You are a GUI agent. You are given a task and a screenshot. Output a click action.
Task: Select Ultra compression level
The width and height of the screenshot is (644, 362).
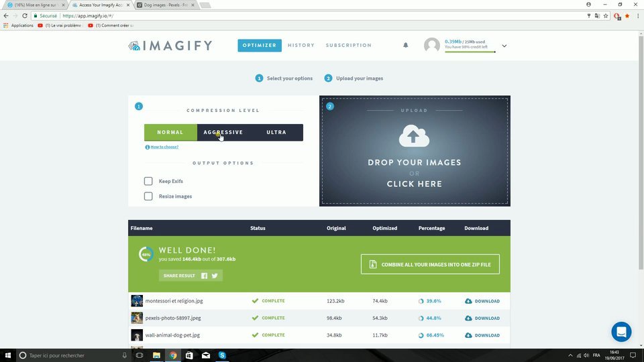click(x=276, y=132)
